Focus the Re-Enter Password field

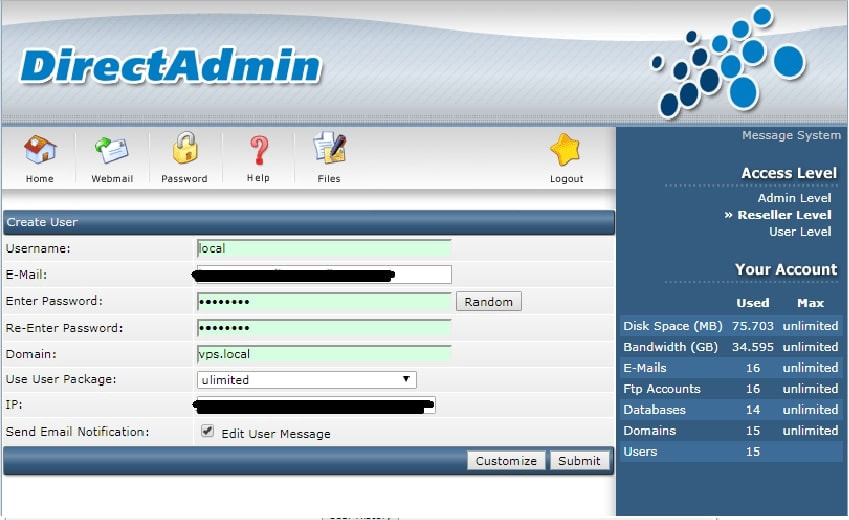pos(324,328)
